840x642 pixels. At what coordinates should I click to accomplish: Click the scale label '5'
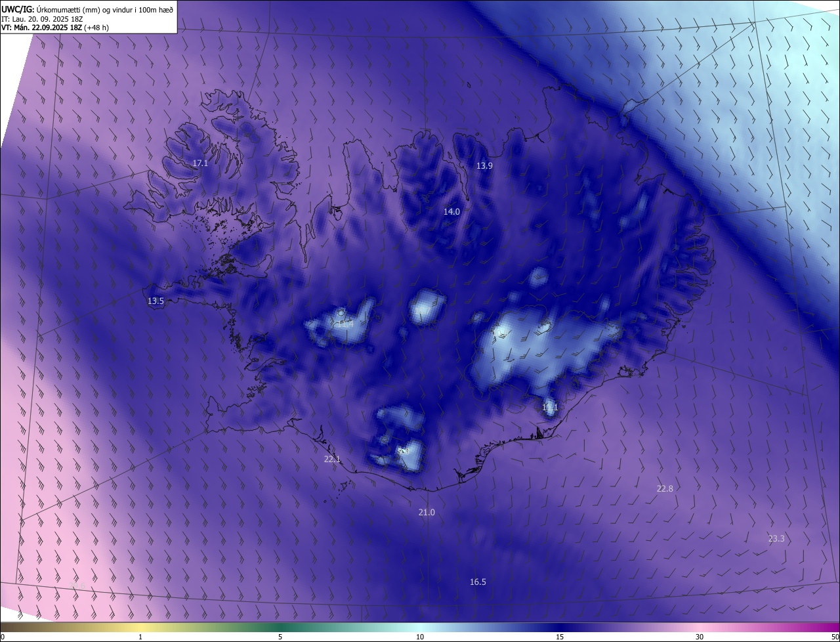click(x=280, y=637)
